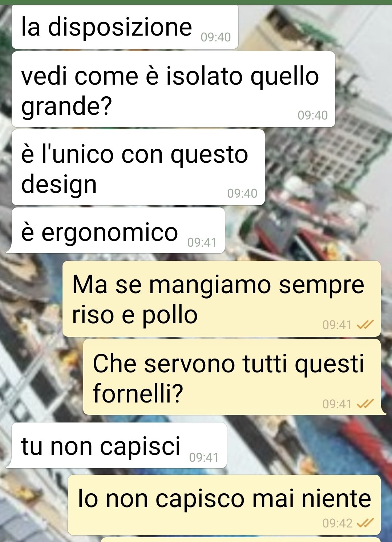This screenshot has height=542, width=392.
Task: Tap the green header bar at the top
Action: (196, 2)
